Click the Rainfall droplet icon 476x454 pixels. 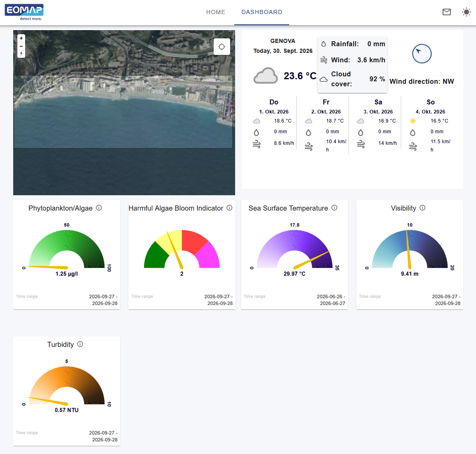324,44
